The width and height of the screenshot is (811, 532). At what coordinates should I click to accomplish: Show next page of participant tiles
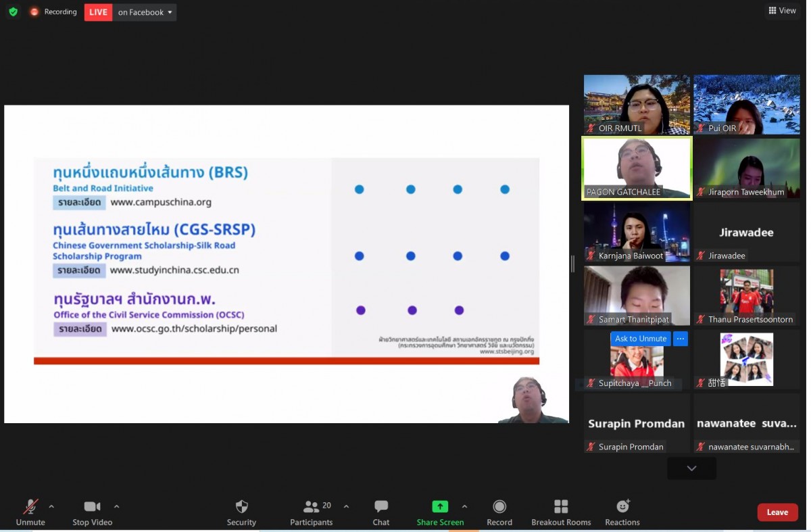click(x=691, y=468)
